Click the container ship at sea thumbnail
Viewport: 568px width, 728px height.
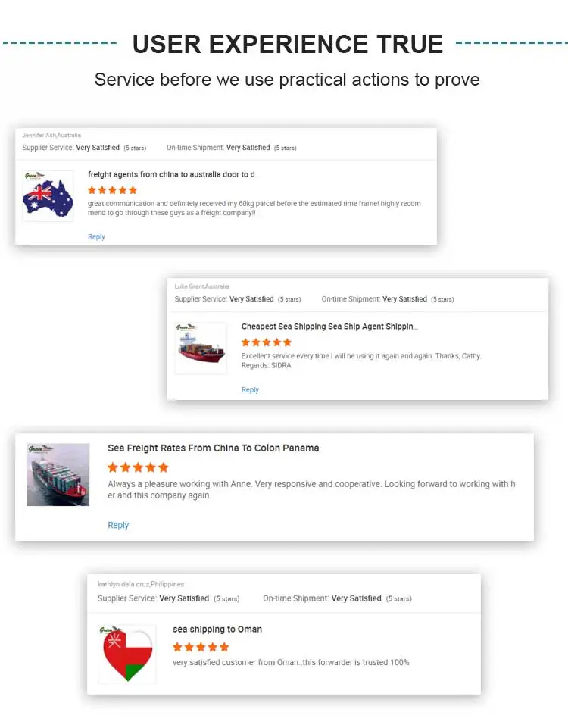point(58,475)
